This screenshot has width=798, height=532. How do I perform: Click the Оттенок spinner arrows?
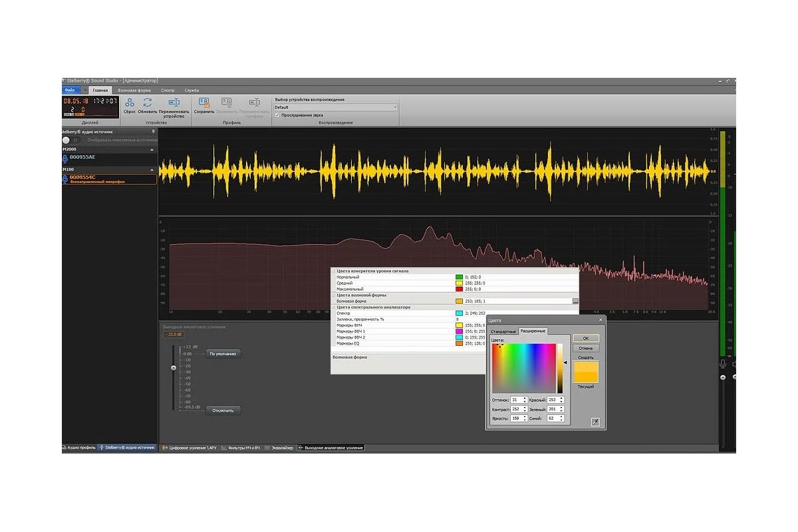(x=525, y=400)
